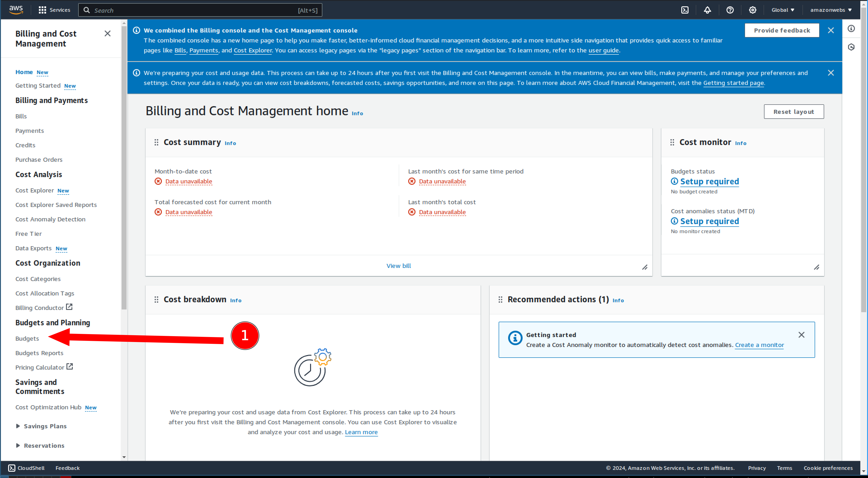Grab the Cost summary drag handle
The height and width of the screenshot is (478, 868).
click(x=156, y=143)
